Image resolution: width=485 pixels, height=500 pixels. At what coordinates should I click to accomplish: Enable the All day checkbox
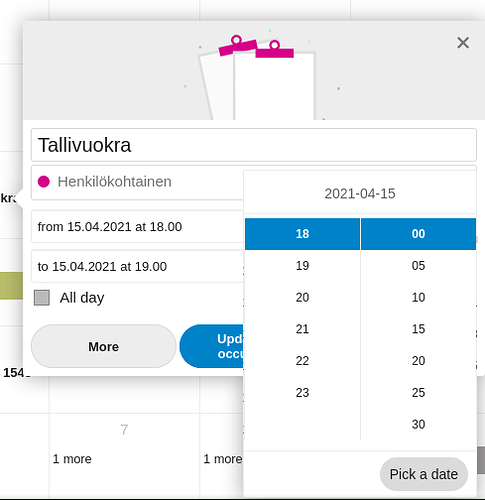(42, 298)
